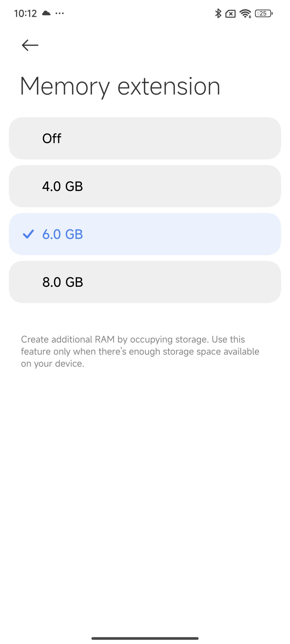Tap the cloud notification icon
Screen dimensions: 290x644
[x=46, y=13]
